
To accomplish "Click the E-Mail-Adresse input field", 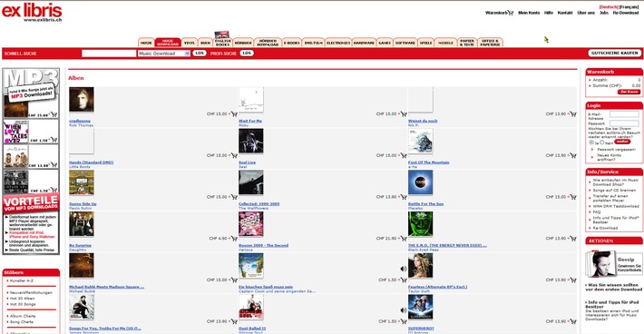I will [x=624, y=114].
